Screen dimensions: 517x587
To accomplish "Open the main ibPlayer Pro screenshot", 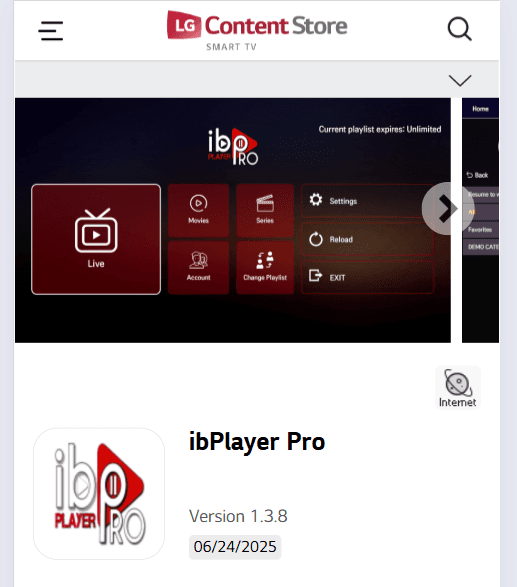I will (x=233, y=220).
